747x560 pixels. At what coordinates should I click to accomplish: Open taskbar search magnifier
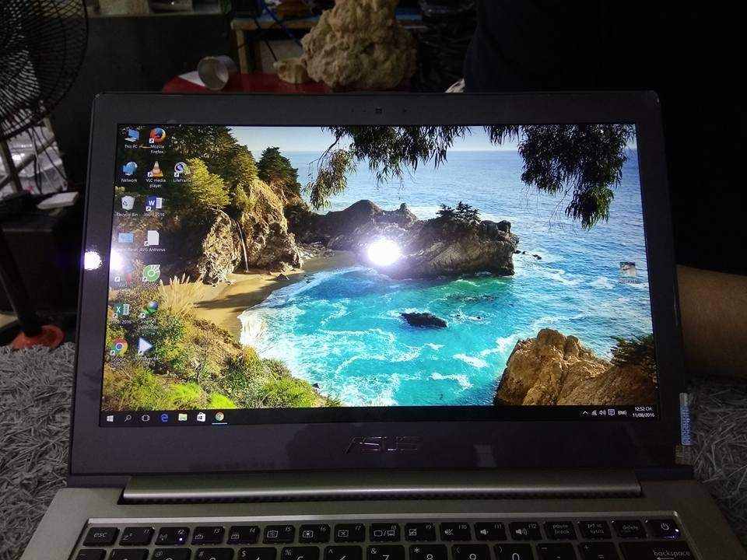click(x=128, y=418)
